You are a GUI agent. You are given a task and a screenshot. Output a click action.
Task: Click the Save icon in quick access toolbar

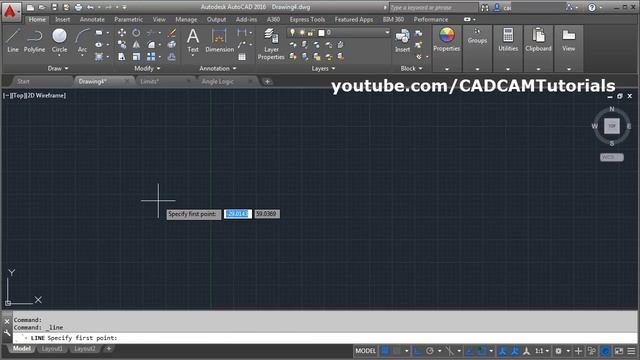tap(54, 7)
